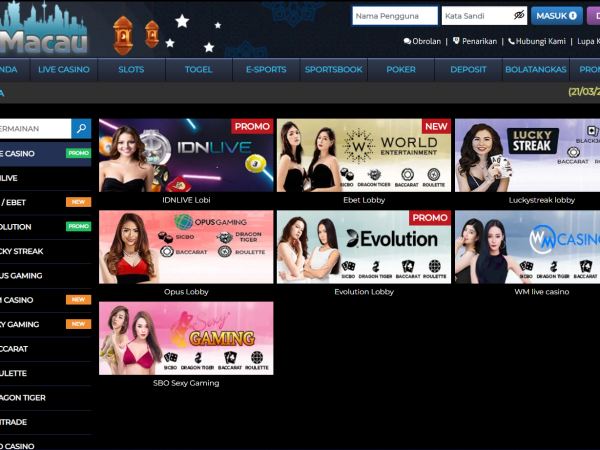Viewport: 600px width, 450px height.
Task: Click the Ebet Lobby caption
Action: (x=364, y=200)
